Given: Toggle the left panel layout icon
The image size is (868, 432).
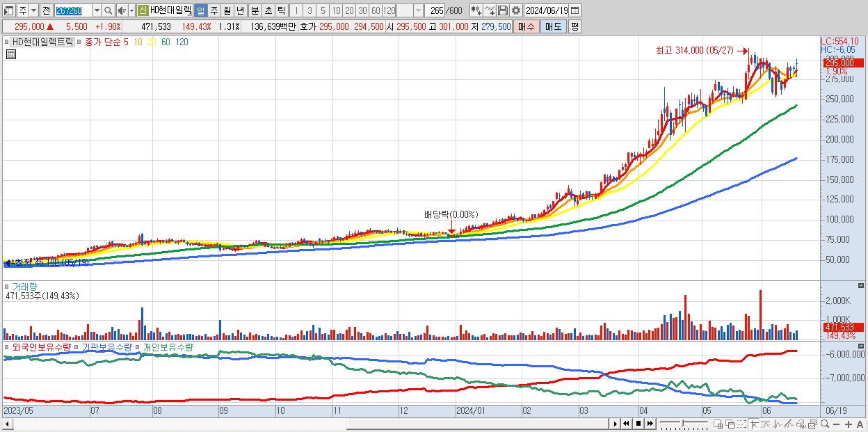Looking at the screenshot, I should [x=8, y=10].
